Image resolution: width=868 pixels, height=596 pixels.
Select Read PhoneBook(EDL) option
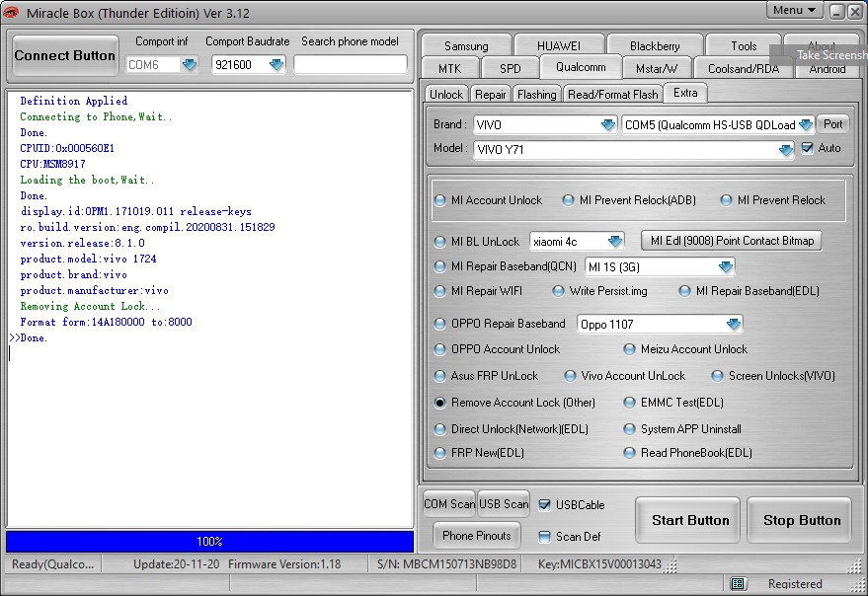pyautogui.click(x=629, y=453)
